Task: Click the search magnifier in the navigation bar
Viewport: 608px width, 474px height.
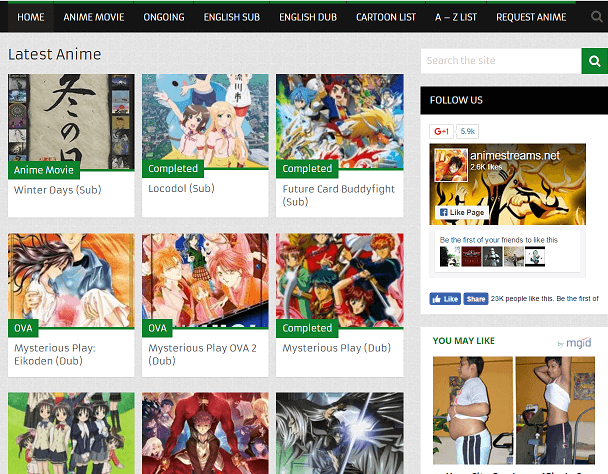Action: pos(596,16)
